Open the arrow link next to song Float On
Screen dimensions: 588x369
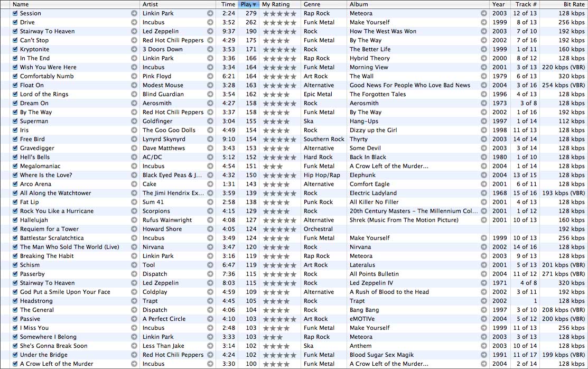tap(134, 85)
